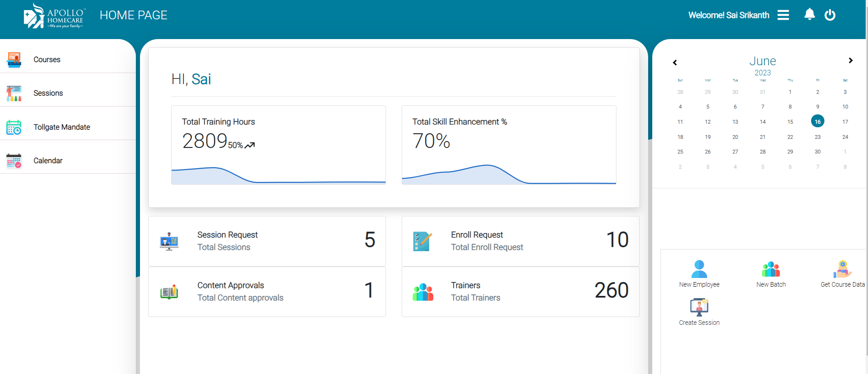
Task: Open the Session Request card
Action: (267, 241)
